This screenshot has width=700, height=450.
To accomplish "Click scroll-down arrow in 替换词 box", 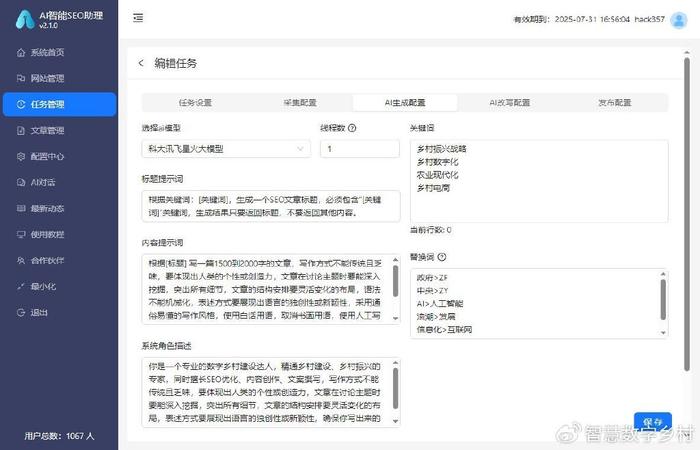I will [663, 333].
